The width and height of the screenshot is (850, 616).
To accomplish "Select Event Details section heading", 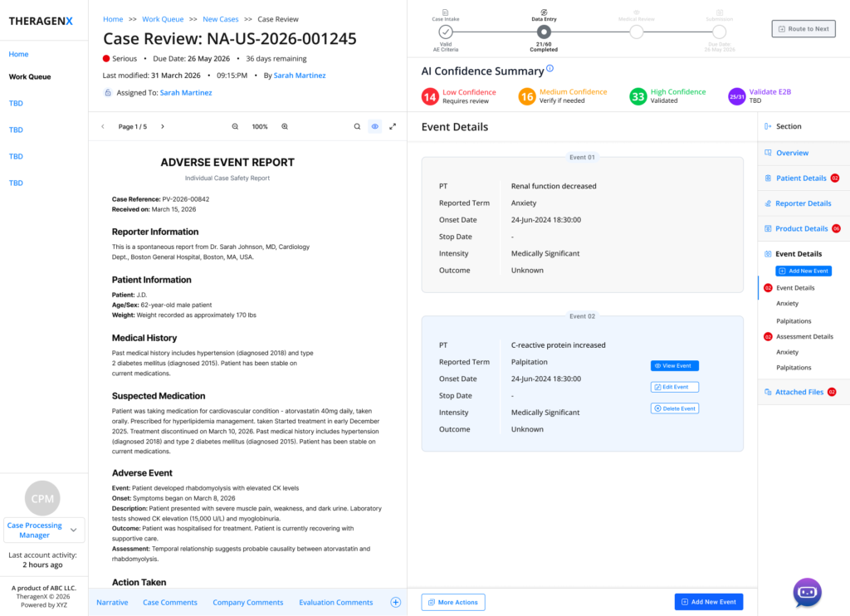I will tap(798, 254).
